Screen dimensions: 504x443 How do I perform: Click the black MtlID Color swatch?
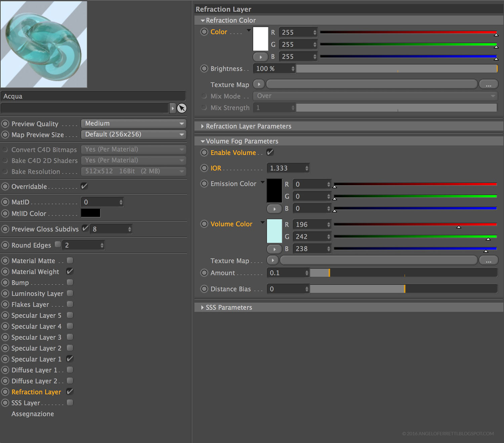90,213
